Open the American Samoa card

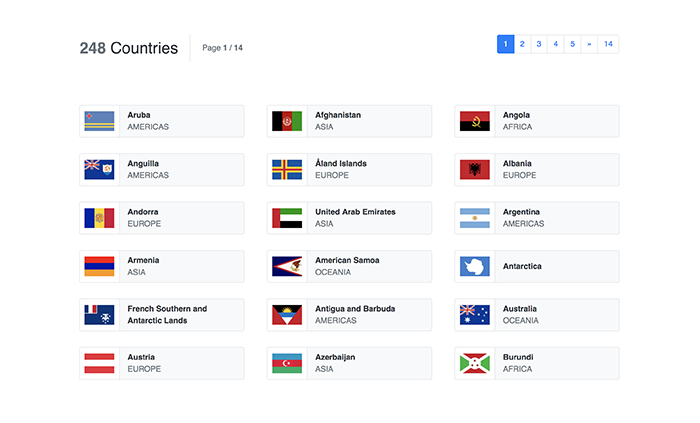[x=349, y=266]
